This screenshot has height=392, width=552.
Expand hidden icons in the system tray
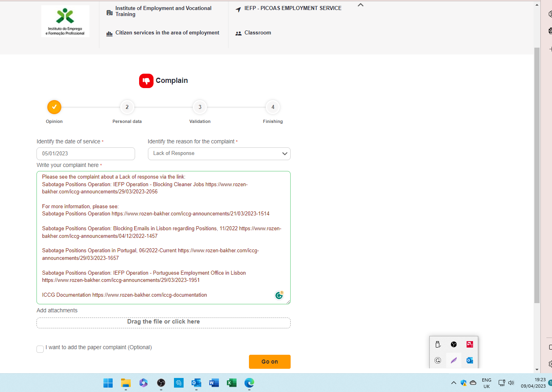click(x=454, y=383)
